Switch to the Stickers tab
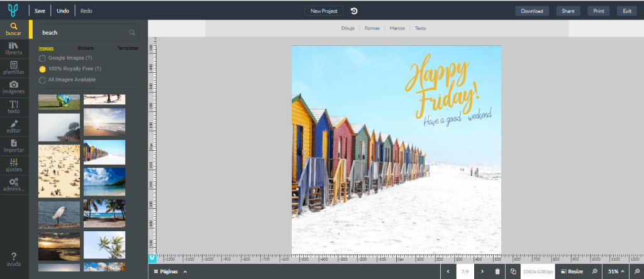644x279 pixels. click(x=86, y=48)
